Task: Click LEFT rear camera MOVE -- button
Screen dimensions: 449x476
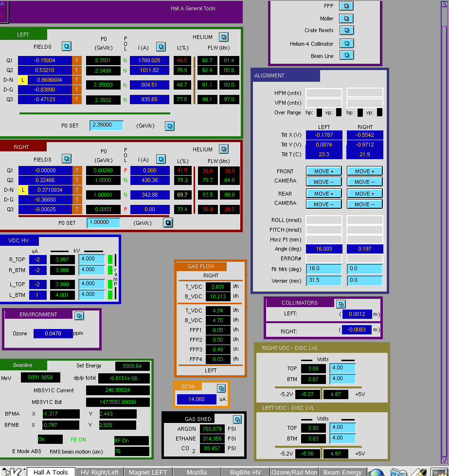Action: pyautogui.click(x=323, y=204)
